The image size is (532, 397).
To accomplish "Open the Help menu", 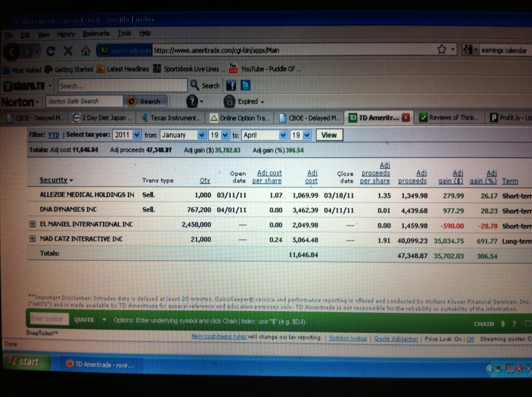I will pos(145,33).
